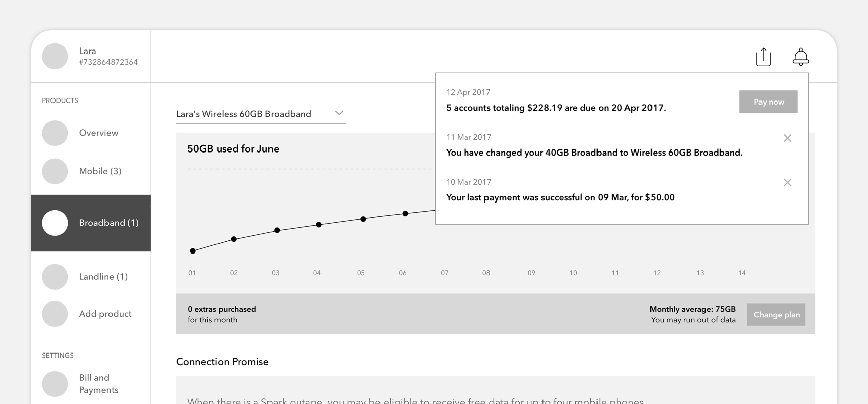Select the Add product label

(x=105, y=314)
